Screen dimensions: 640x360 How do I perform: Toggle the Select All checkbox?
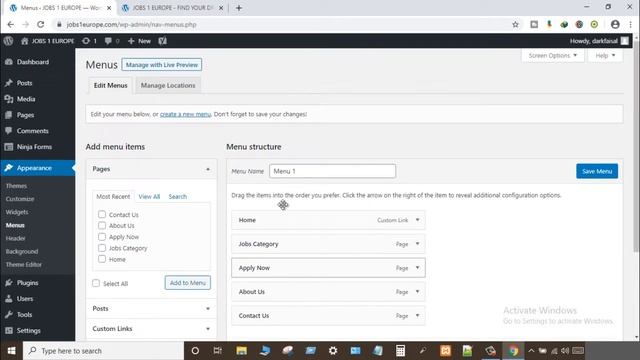coord(96,283)
